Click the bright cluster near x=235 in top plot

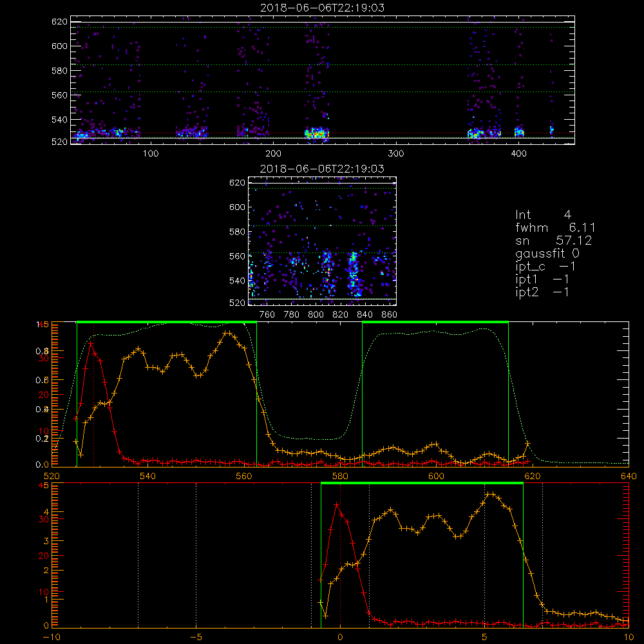pyautogui.click(x=316, y=133)
